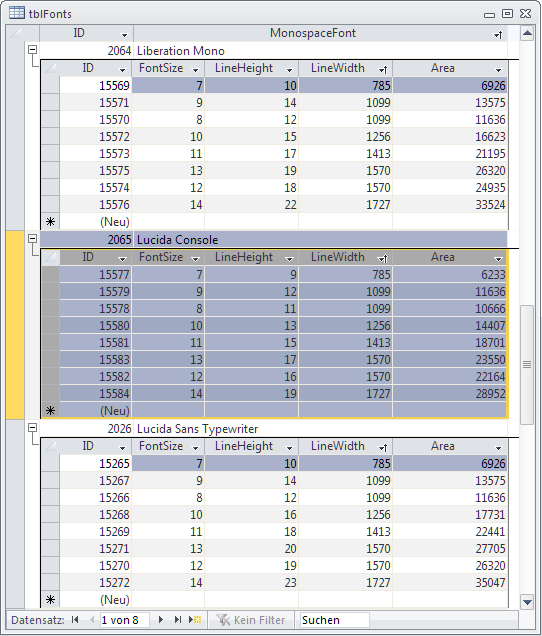Restore the tblFonts window size

click(508, 13)
